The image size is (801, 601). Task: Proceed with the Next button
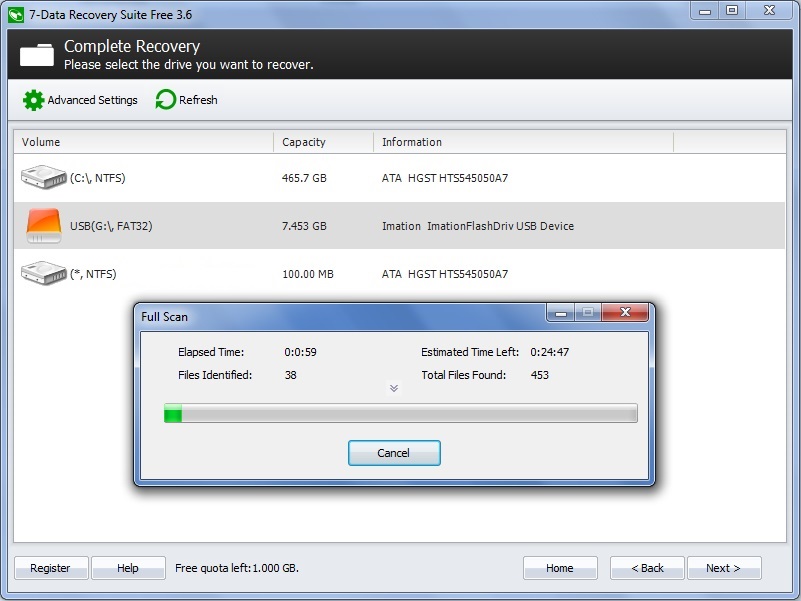[724, 567]
